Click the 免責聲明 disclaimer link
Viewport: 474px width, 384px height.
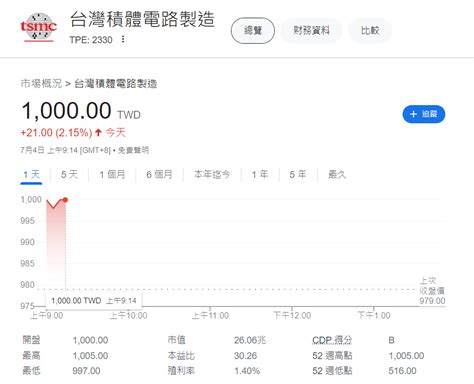coord(133,150)
